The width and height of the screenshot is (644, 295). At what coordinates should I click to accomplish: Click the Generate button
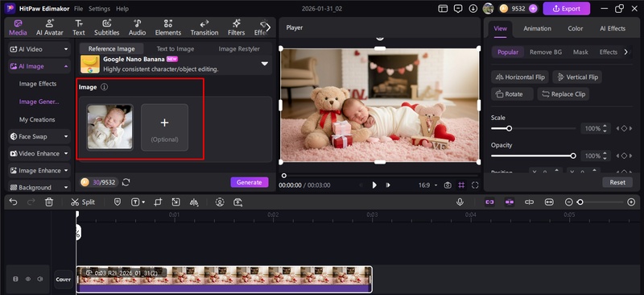click(x=250, y=182)
